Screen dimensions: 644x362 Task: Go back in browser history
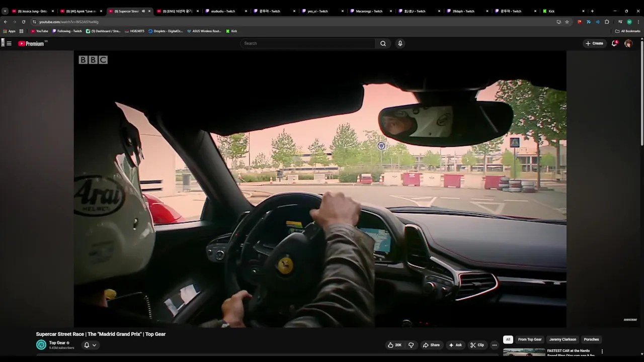pos(6,22)
